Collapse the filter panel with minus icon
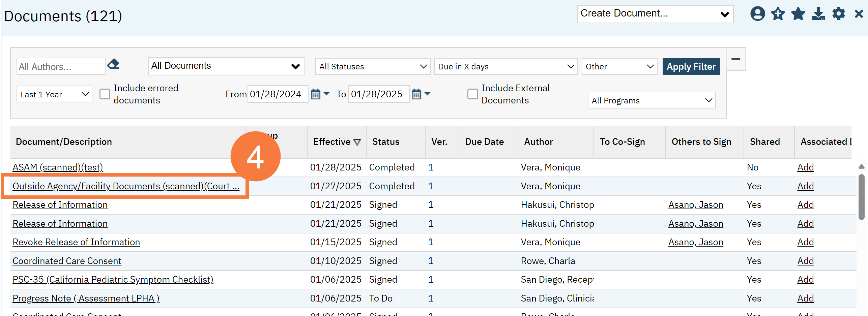 click(x=735, y=59)
